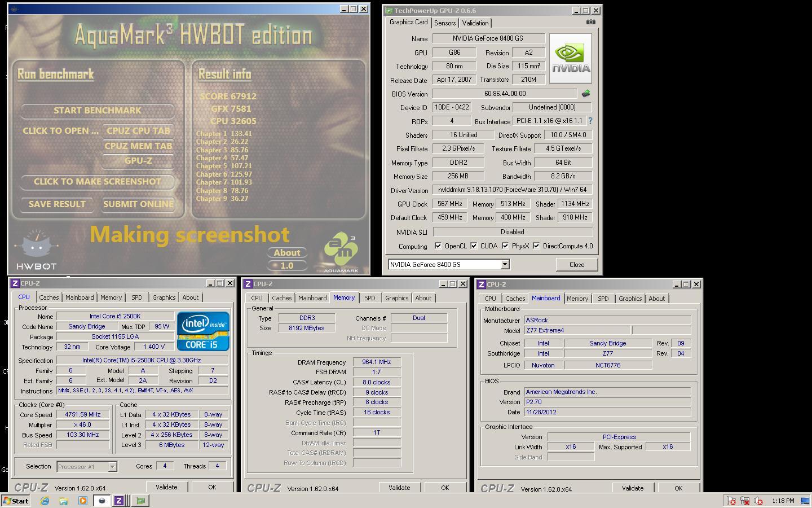Click the AquaMark a3m logo
Viewport: 812px width, 508px height.
click(x=341, y=252)
